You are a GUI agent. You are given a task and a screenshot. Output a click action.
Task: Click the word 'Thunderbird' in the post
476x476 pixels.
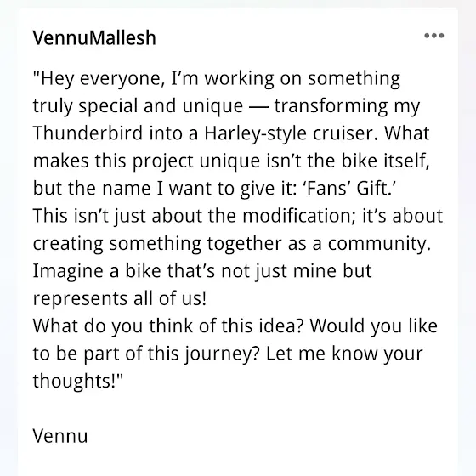pyautogui.click(x=88, y=133)
